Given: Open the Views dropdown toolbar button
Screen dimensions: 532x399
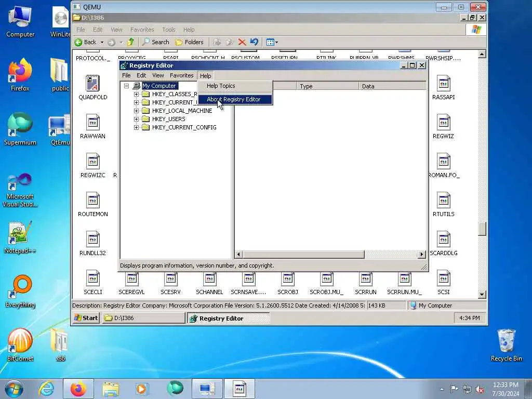Looking at the screenshot, I should point(272,42).
